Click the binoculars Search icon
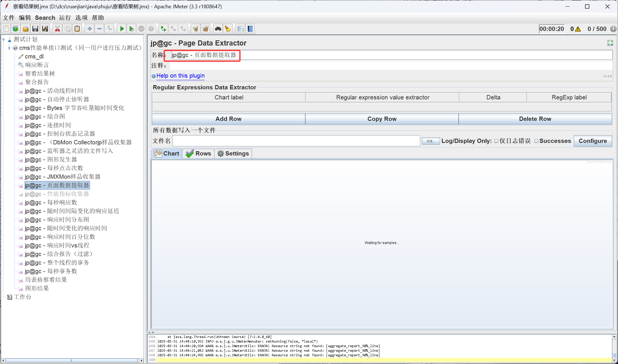This screenshot has height=364, width=618. coord(218,29)
